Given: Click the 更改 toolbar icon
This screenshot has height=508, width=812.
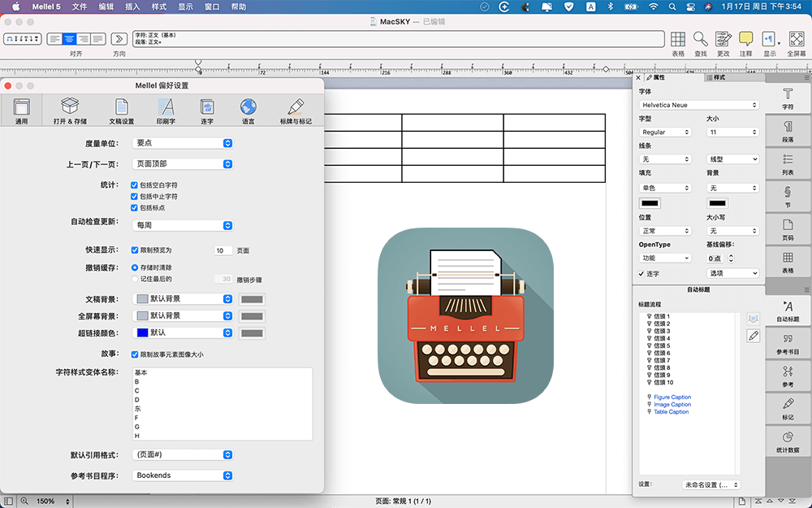Looking at the screenshot, I should tap(723, 39).
